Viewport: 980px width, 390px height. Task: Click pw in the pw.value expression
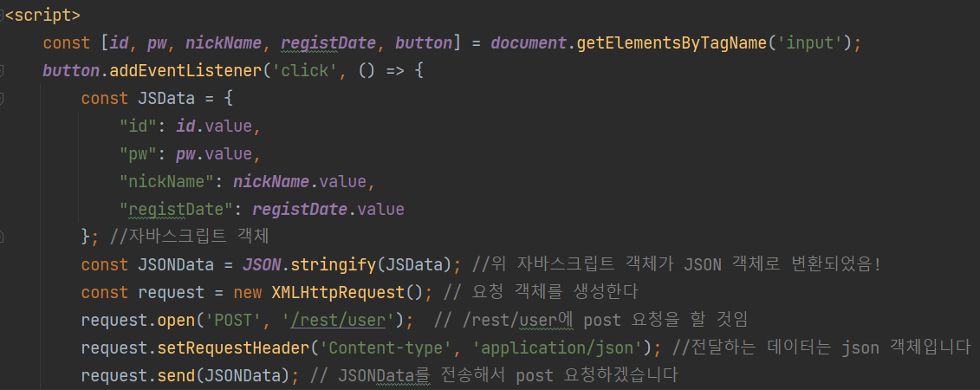pyautogui.click(x=185, y=153)
